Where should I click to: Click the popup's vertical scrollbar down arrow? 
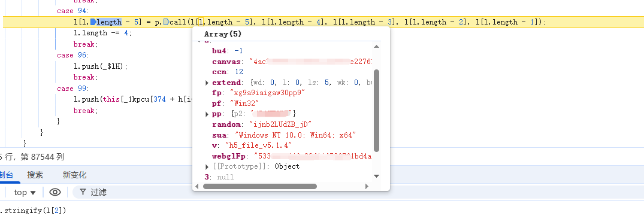pos(377,177)
